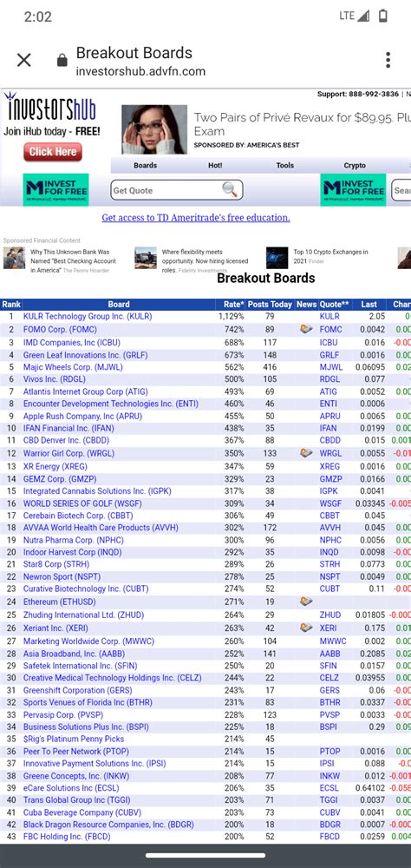Click the 0.64102 last price cell
This screenshot has height=868, width=411.
tap(370, 788)
